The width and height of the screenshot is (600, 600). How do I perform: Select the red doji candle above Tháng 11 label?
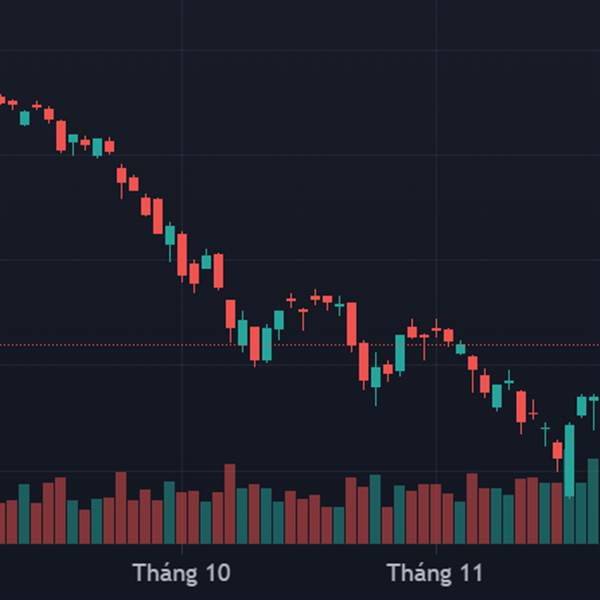pyautogui.click(x=436, y=328)
